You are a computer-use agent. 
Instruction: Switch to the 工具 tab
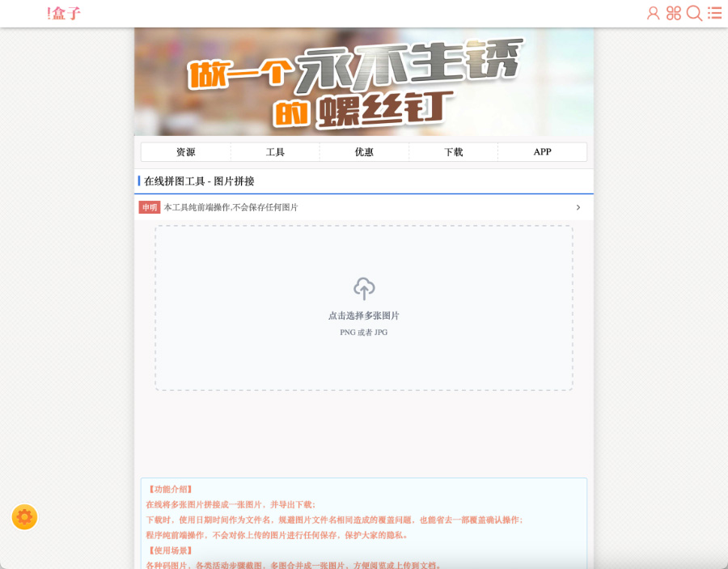tap(275, 152)
